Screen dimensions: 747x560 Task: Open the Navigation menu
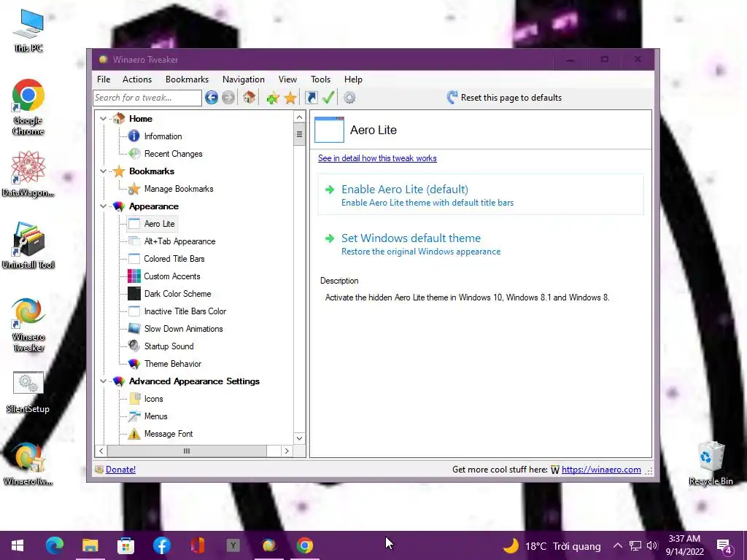(244, 79)
